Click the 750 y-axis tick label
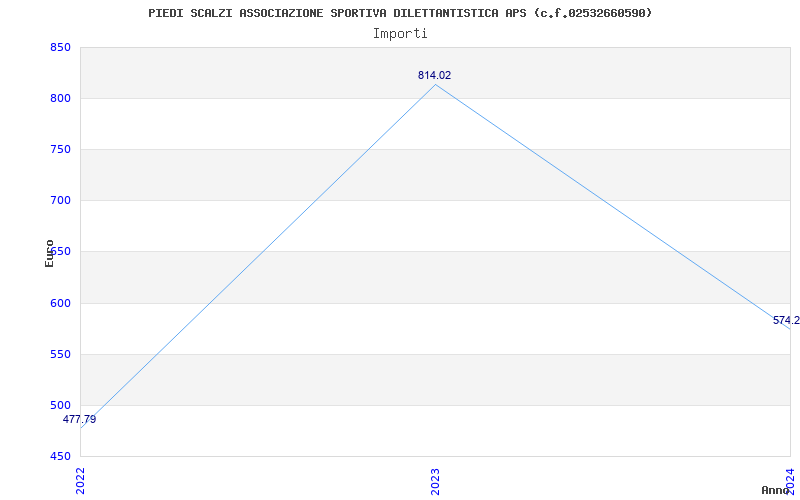Viewport: 800px width, 500px height. [x=60, y=149]
